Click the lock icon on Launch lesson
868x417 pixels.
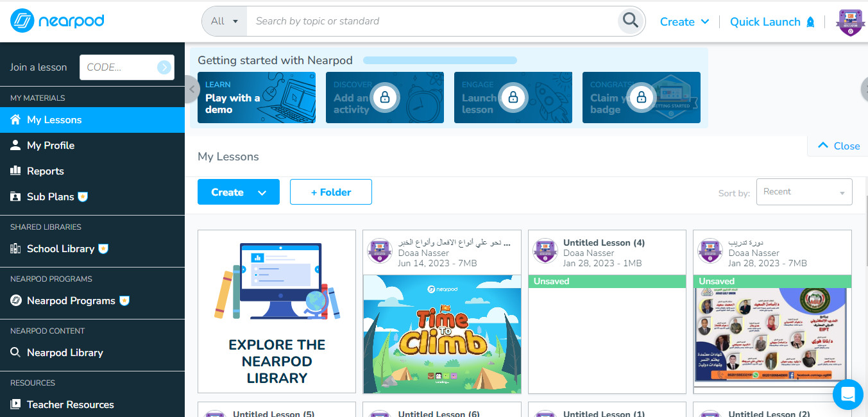click(x=513, y=98)
